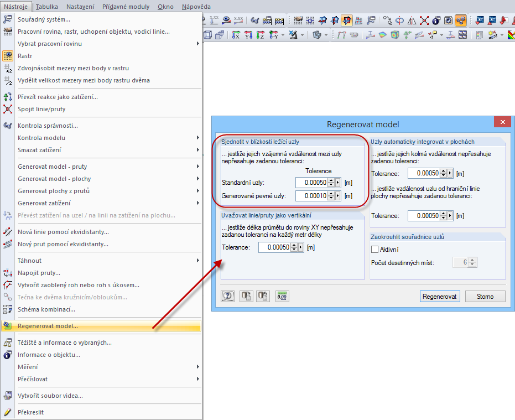Image resolution: width=515 pixels, height=420 pixels.
Task: Click the hand-on-grid work plane toolbar icon
Action: [298, 20]
